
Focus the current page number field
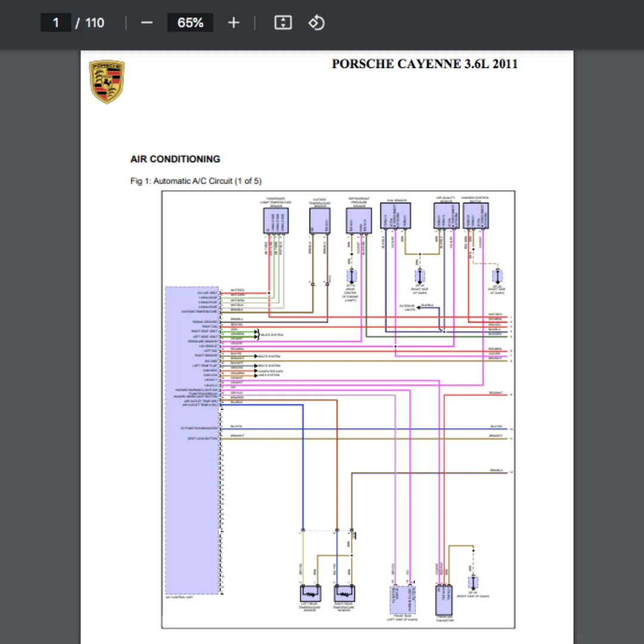point(56,23)
